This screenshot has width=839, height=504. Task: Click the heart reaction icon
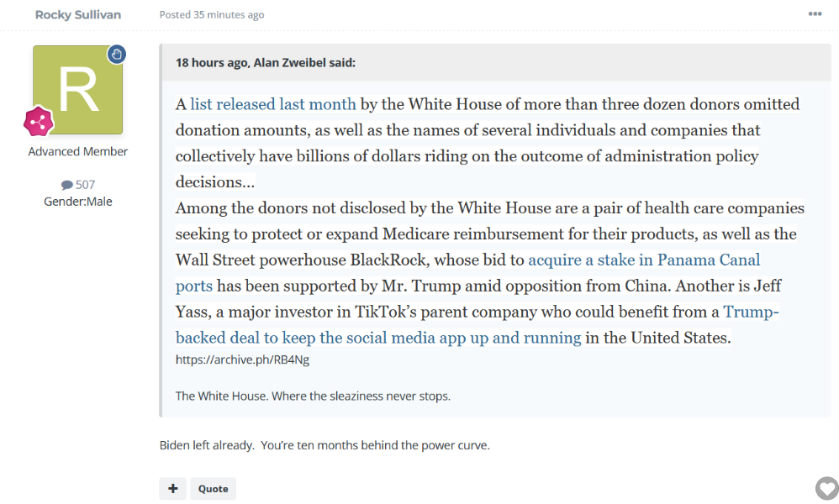pyautogui.click(x=827, y=488)
